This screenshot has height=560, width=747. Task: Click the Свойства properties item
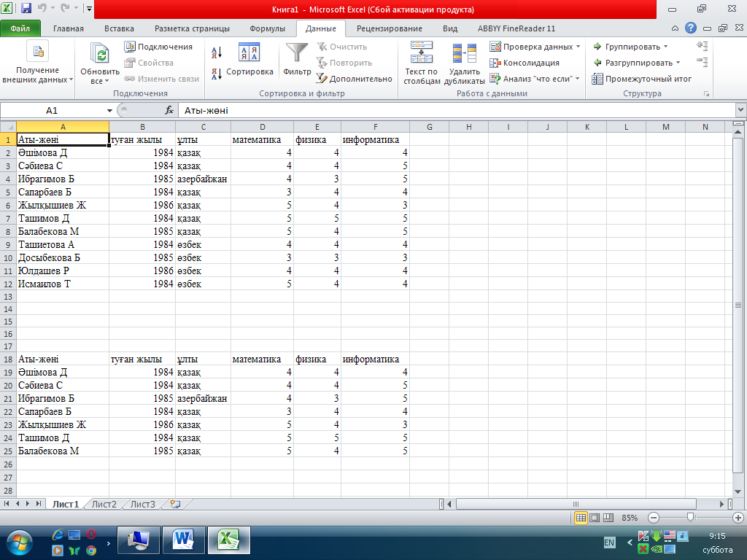click(149, 63)
